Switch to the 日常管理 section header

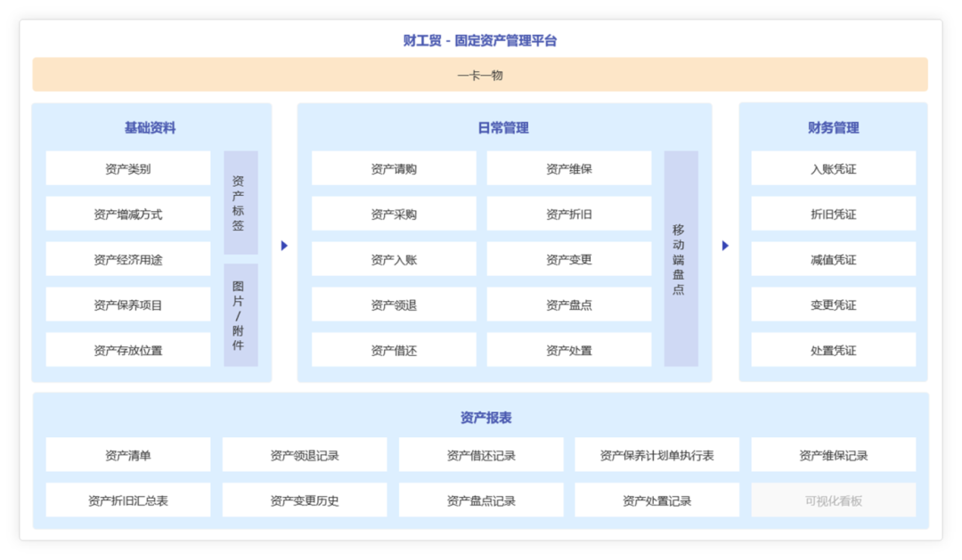tap(504, 127)
